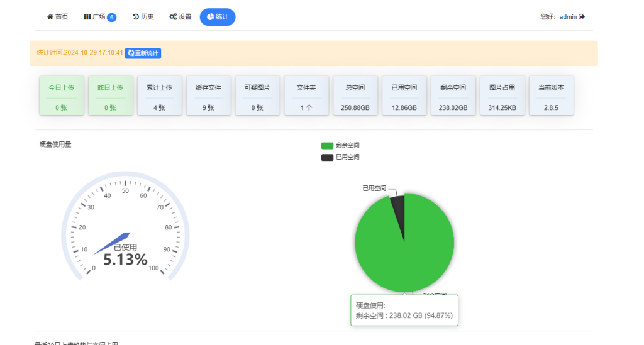Click the 当前版本 2.8.5 card
The width and height of the screenshot is (644, 345).
(x=551, y=96)
